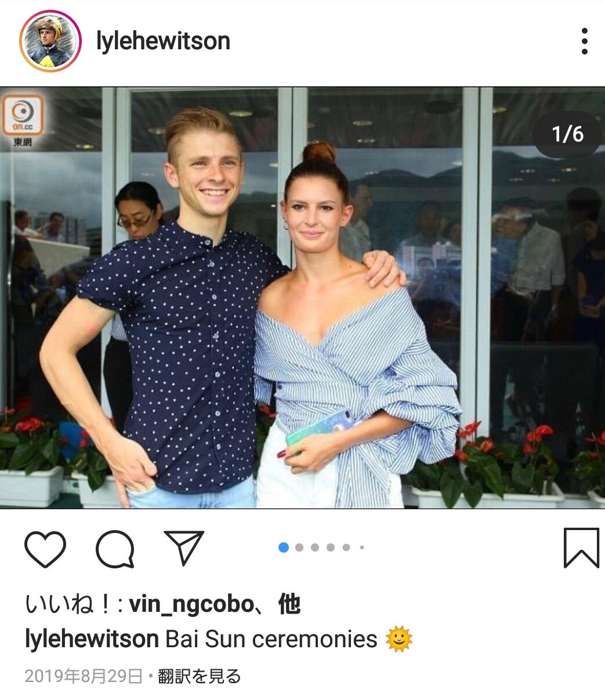This screenshot has width=605, height=700.
Task: Open the three-dot post options menu
Action: tap(584, 41)
